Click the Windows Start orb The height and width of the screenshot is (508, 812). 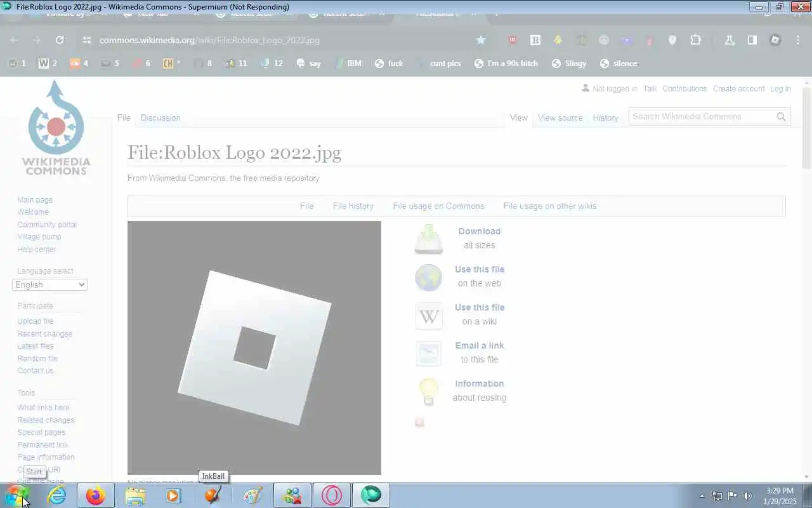click(x=16, y=495)
